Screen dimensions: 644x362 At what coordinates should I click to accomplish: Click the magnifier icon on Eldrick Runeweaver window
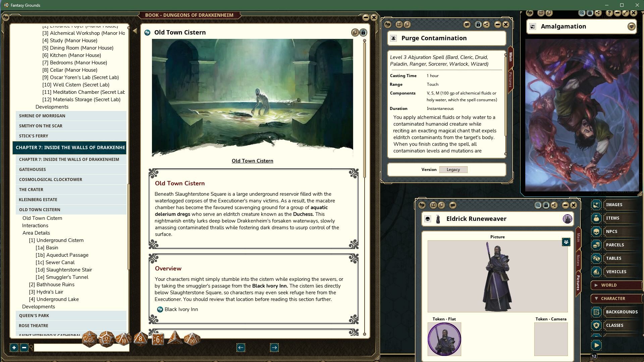538,205
